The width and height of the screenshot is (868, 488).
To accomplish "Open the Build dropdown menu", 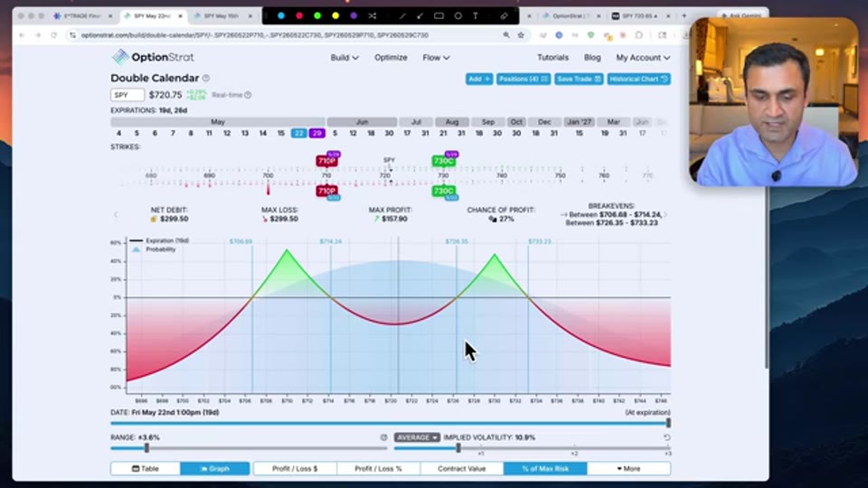I will tap(344, 58).
